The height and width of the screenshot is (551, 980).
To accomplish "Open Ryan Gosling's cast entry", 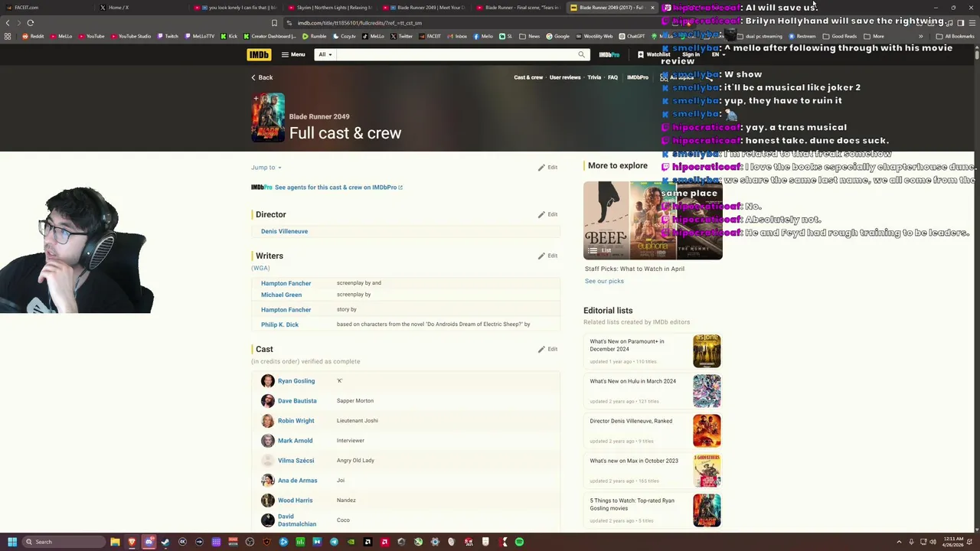I will coord(296,381).
